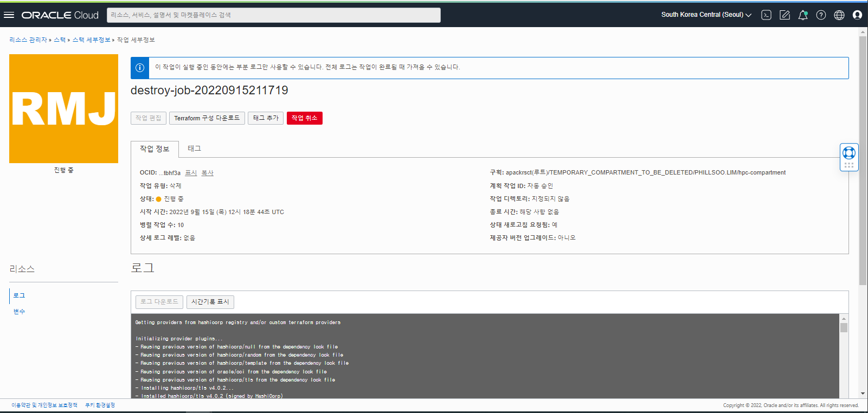Show the full OCID via 표시

[191, 173]
